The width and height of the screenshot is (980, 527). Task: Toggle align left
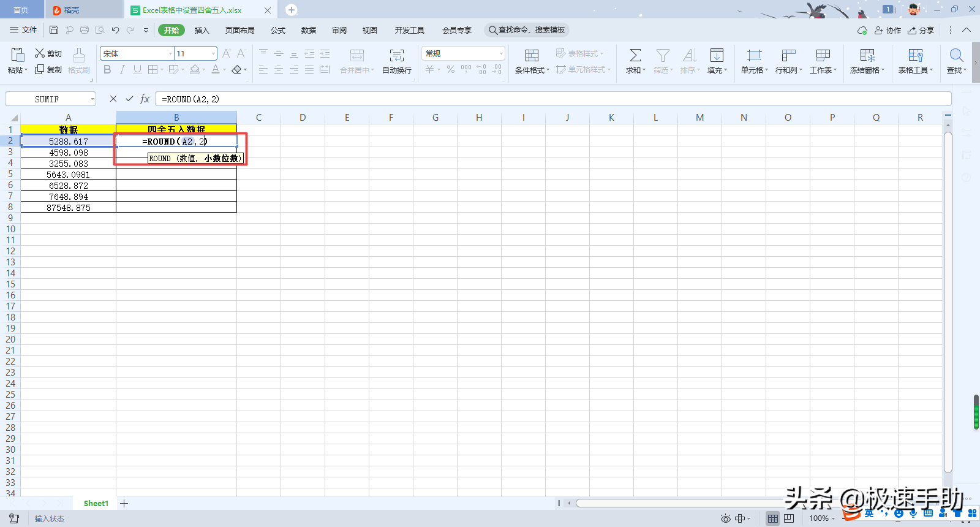pos(263,70)
